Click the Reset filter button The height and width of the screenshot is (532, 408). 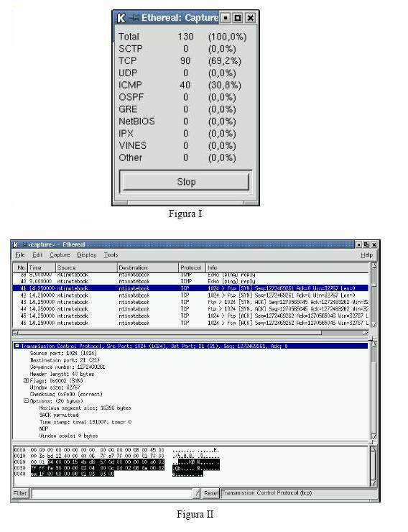210,493
